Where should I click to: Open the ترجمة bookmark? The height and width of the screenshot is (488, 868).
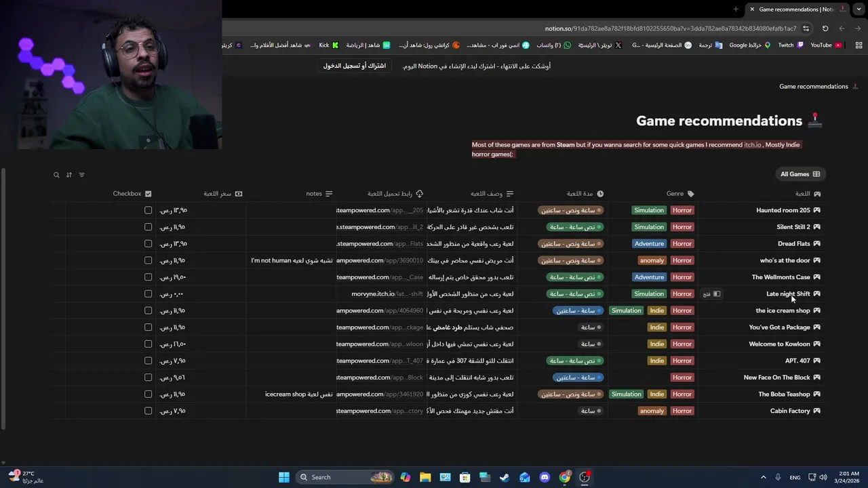pyautogui.click(x=710, y=45)
